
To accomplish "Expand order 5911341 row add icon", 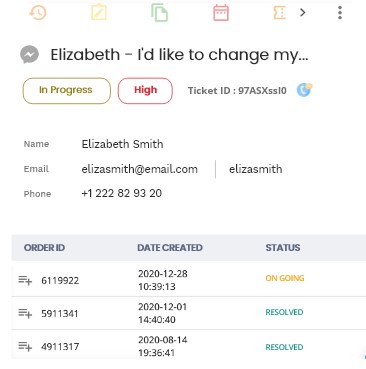I will (x=25, y=314).
